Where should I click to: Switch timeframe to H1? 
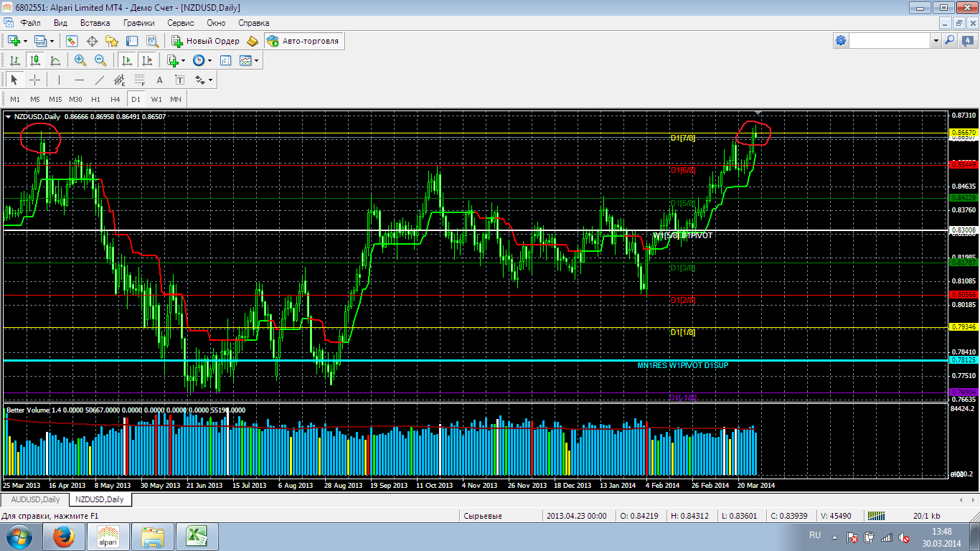pos(95,99)
